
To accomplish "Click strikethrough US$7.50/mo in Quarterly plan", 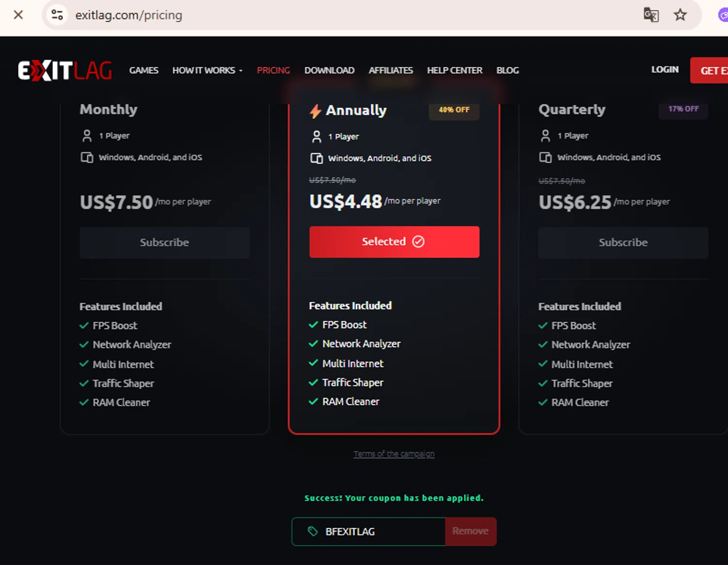I will pyautogui.click(x=562, y=181).
